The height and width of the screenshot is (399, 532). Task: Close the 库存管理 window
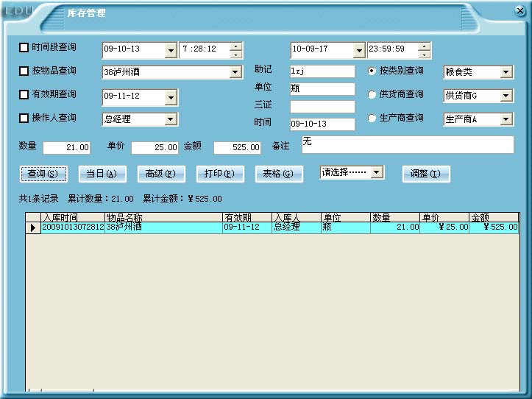coord(519,11)
